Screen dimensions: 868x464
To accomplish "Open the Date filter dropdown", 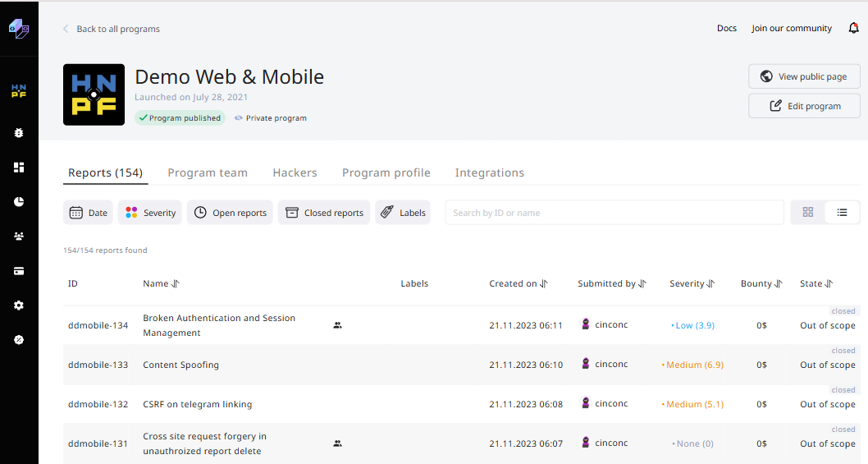I will coord(89,213).
